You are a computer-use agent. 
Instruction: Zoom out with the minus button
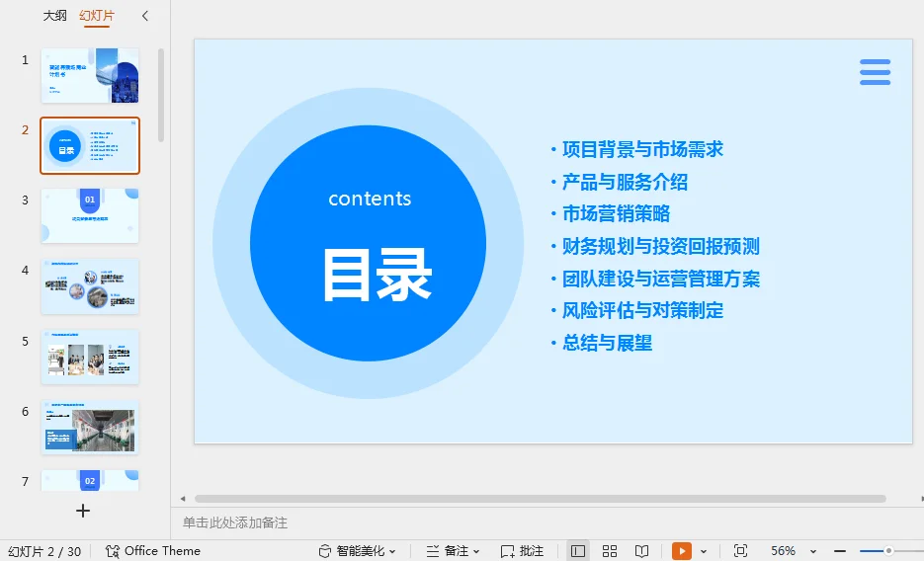click(840, 551)
